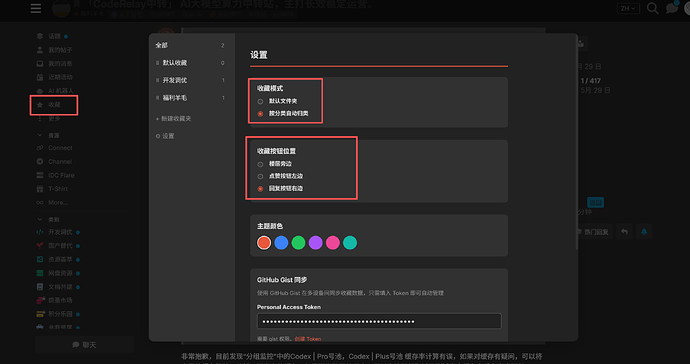Image resolution: width=690 pixels, height=364 pixels.
Task: Click the 聊天 button at sidebar bottom
Action: [84, 345]
